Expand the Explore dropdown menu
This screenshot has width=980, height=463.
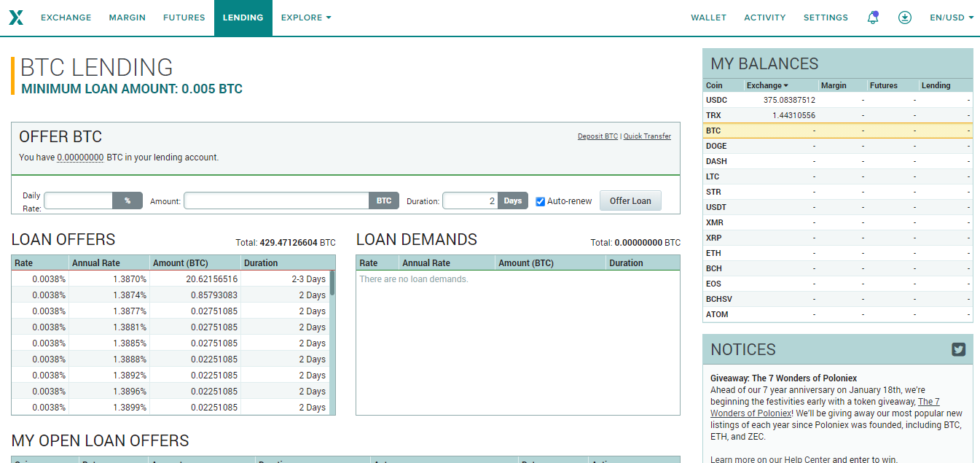306,17
